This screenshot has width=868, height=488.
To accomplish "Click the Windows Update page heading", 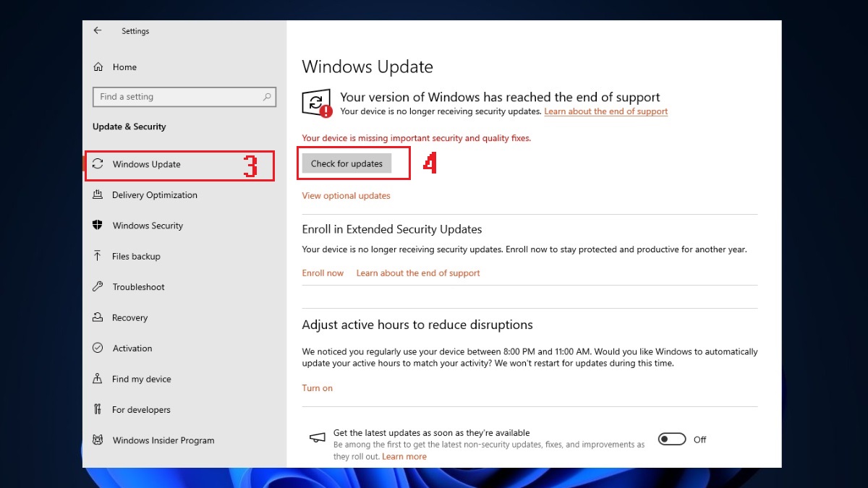I will click(367, 67).
